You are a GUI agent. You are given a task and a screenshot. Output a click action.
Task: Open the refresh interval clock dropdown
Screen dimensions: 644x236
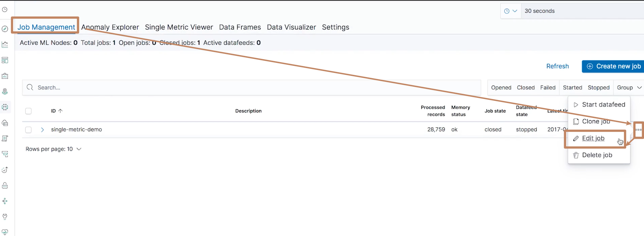click(511, 11)
